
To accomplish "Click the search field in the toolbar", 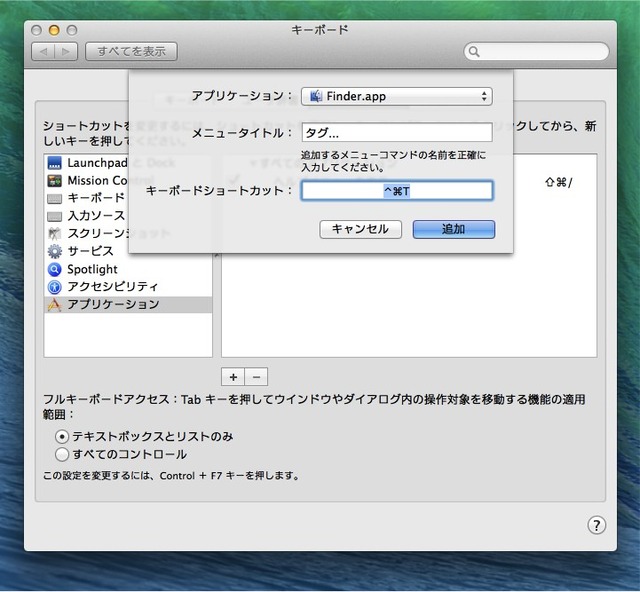I will (536, 52).
